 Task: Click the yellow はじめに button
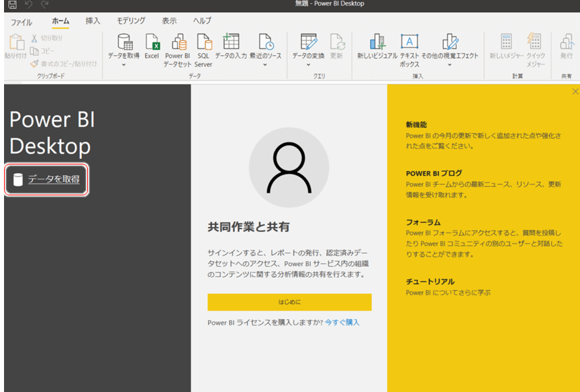289,302
